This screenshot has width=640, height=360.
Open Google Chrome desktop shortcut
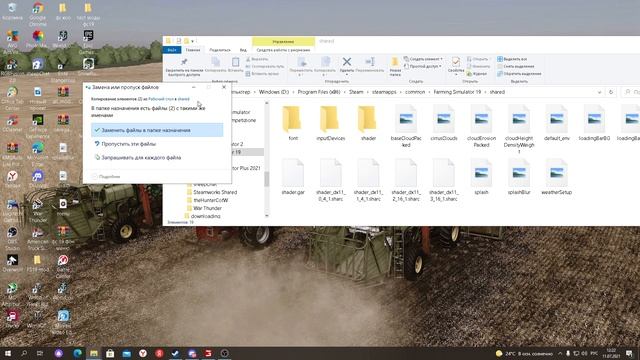tap(38, 14)
